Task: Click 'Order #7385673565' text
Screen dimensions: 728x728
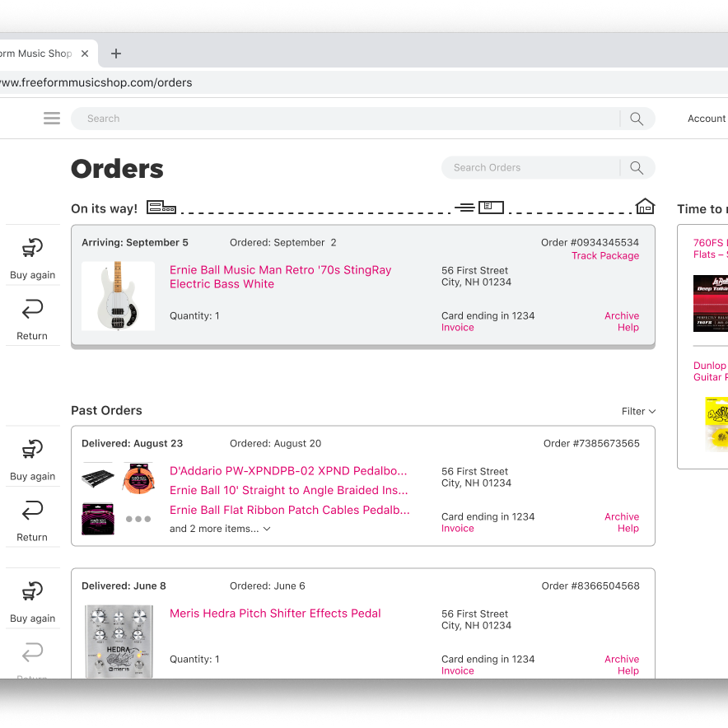Action: 591,443
